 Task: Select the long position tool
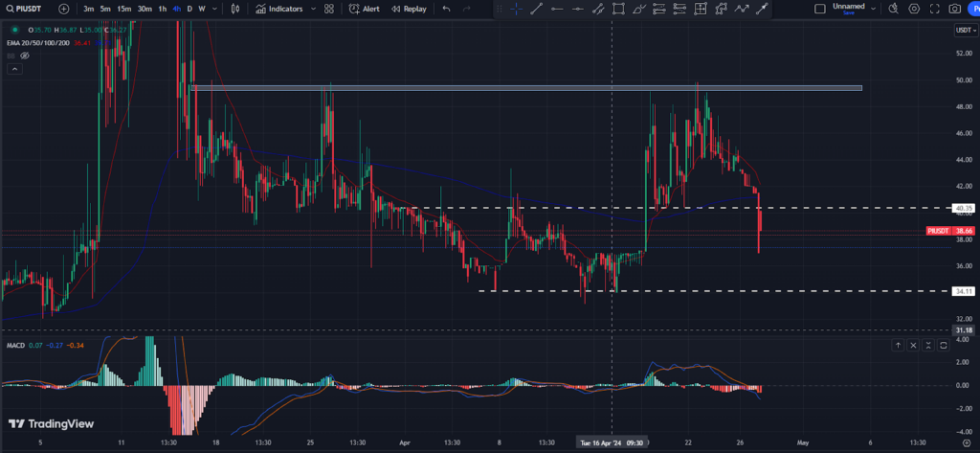700,9
